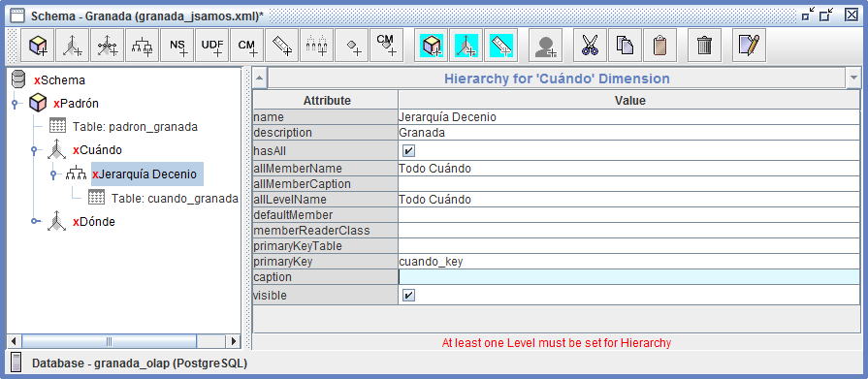Iconify the Schema internal window
This screenshot has height=379, width=868.
tap(809, 15)
